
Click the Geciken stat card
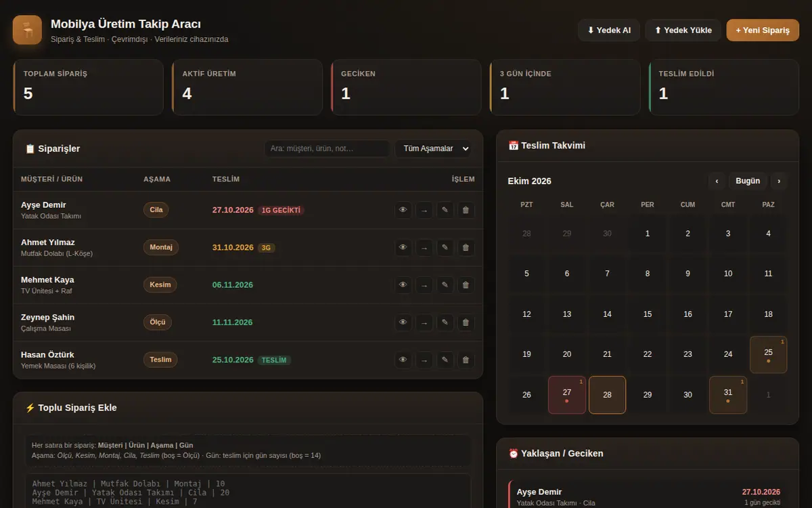(x=405, y=87)
